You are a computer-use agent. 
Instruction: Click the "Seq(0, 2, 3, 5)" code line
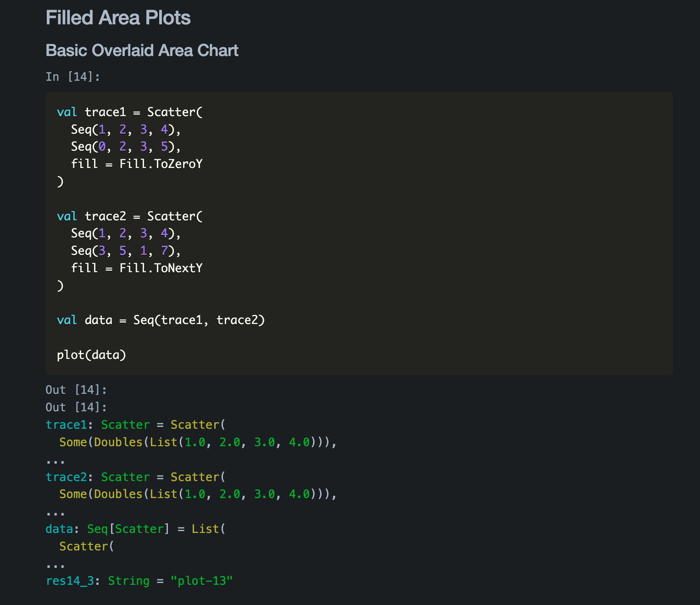pyautogui.click(x=126, y=147)
